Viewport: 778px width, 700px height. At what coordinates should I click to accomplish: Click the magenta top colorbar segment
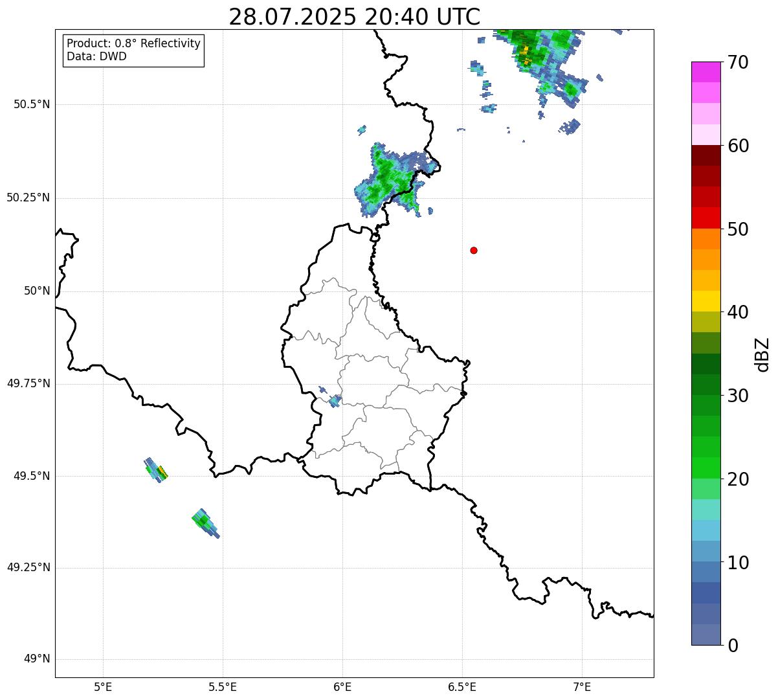tap(706, 72)
